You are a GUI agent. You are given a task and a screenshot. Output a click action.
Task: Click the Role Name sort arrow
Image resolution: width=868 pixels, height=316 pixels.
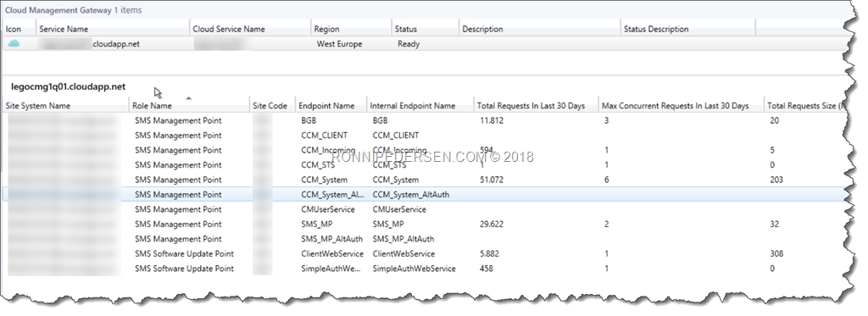coord(188,98)
